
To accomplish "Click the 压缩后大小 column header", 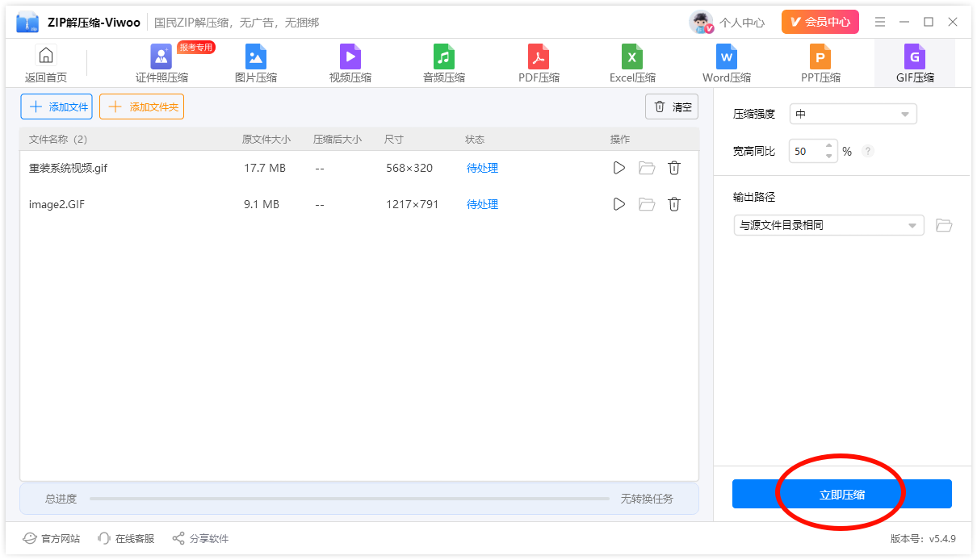I will (338, 140).
